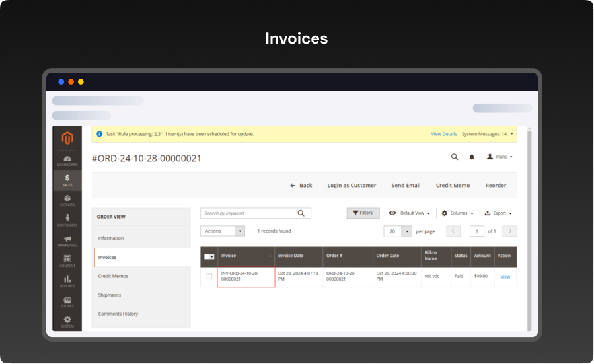
Task: Click the View link for the invoice
Action: pyautogui.click(x=505, y=277)
